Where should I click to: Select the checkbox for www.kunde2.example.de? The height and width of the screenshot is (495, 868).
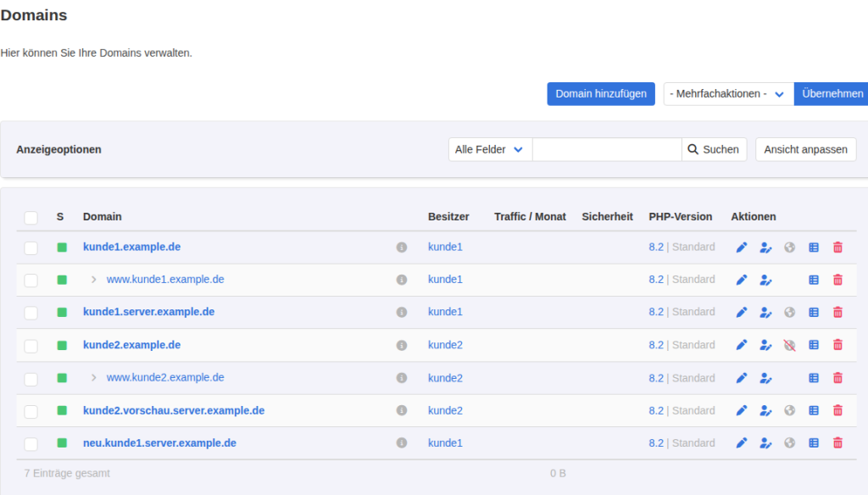[x=31, y=379]
